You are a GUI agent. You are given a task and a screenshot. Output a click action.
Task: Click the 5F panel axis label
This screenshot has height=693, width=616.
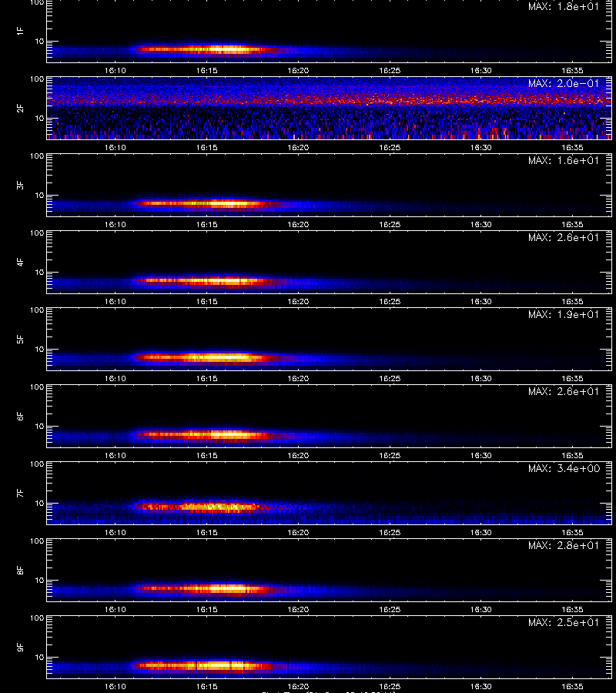pyautogui.click(x=20, y=339)
